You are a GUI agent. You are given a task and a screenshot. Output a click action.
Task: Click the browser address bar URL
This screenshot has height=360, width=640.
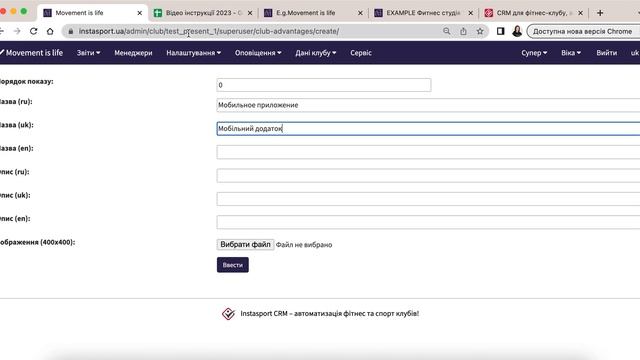209,31
